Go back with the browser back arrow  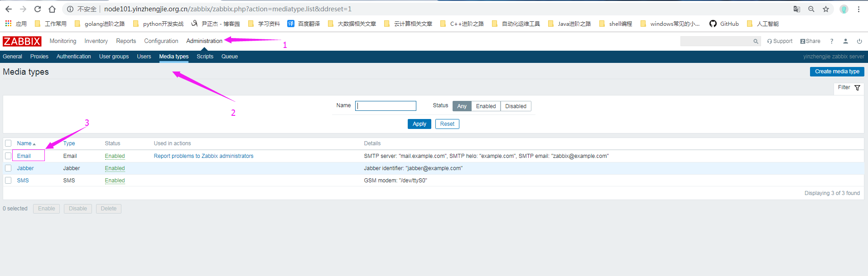coord(9,9)
